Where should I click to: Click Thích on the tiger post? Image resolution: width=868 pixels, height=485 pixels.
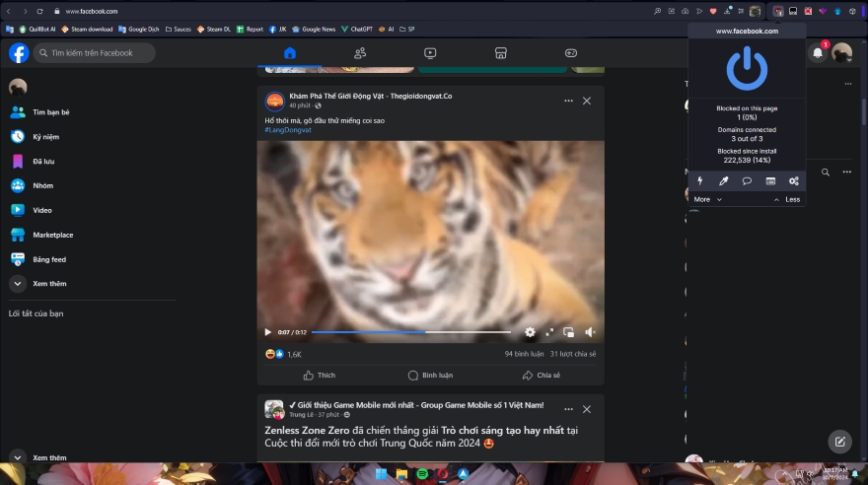tap(319, 375)
